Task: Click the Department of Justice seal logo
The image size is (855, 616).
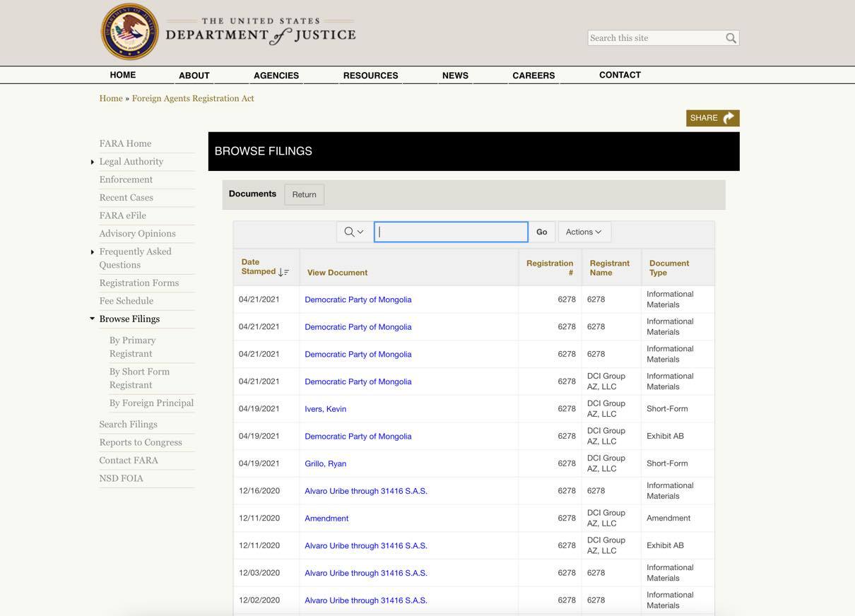Action: pyautogui.click(x=129, y=32)
